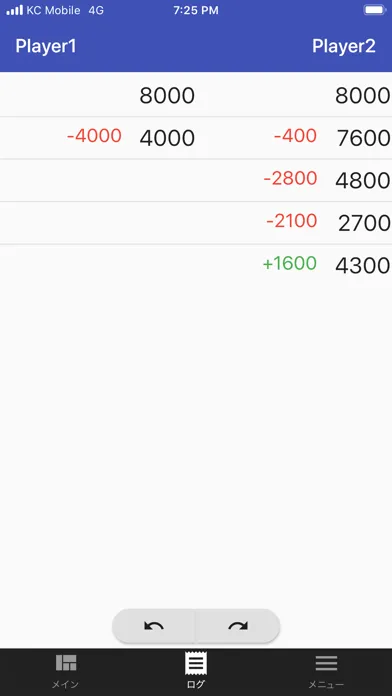Tap the Player2 header name
This screenshot has height=696, width=392.
[x=344, y=46]
